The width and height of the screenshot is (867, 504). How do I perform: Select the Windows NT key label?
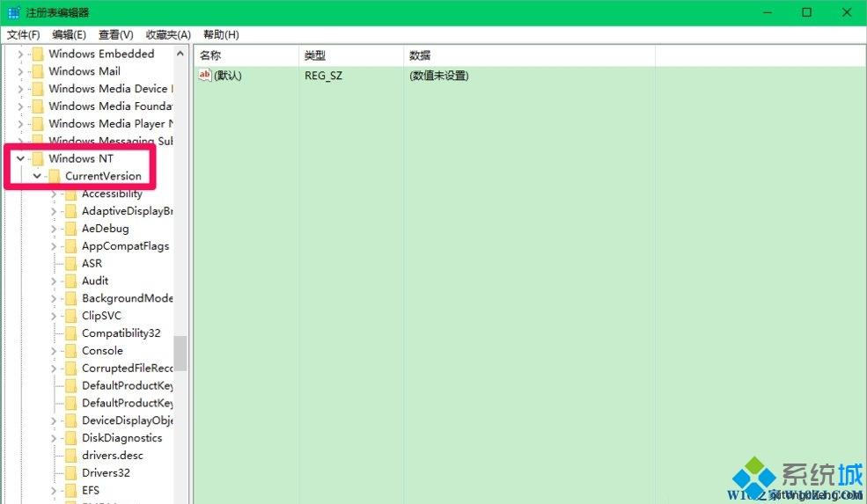coord(81,158)
